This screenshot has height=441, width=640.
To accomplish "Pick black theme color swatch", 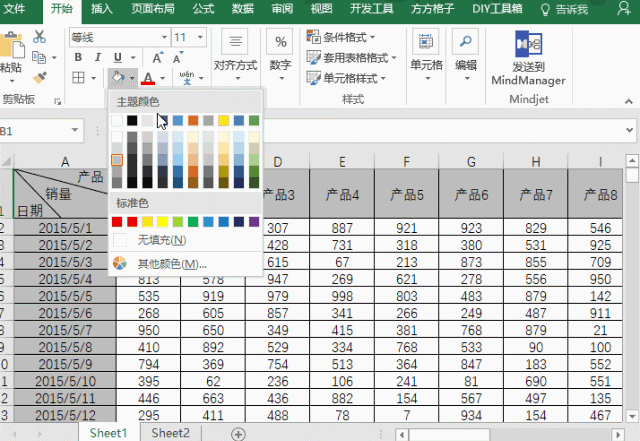I will click(x=132, y=120).
